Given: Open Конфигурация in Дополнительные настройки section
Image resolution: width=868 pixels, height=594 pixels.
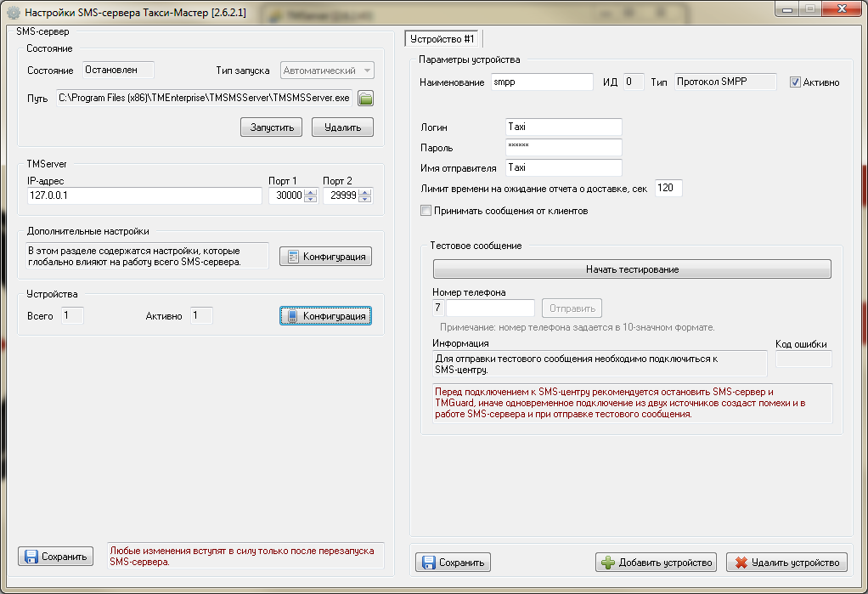Looking at the screenshot, I should 325,257.
